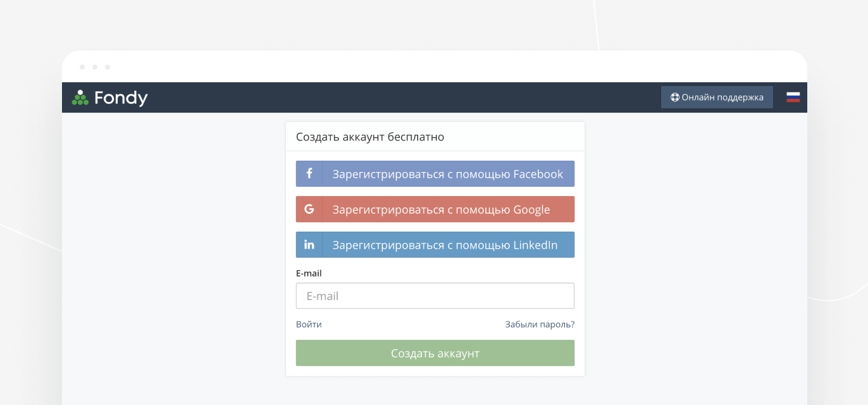Click the E-mail field label
This screenshot has height=405, width=868.
click(309, 273)
